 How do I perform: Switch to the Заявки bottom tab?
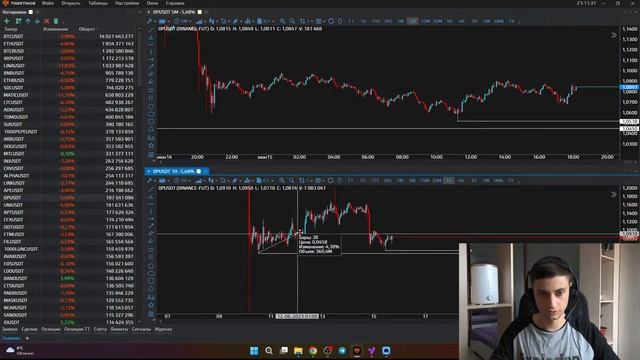tap(10, 329)
